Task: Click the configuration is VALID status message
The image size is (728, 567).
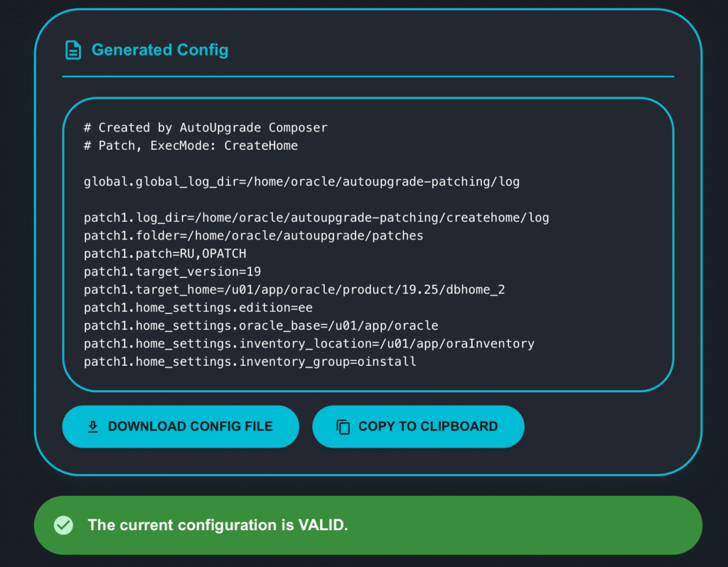Action: (x=218, y=525)
